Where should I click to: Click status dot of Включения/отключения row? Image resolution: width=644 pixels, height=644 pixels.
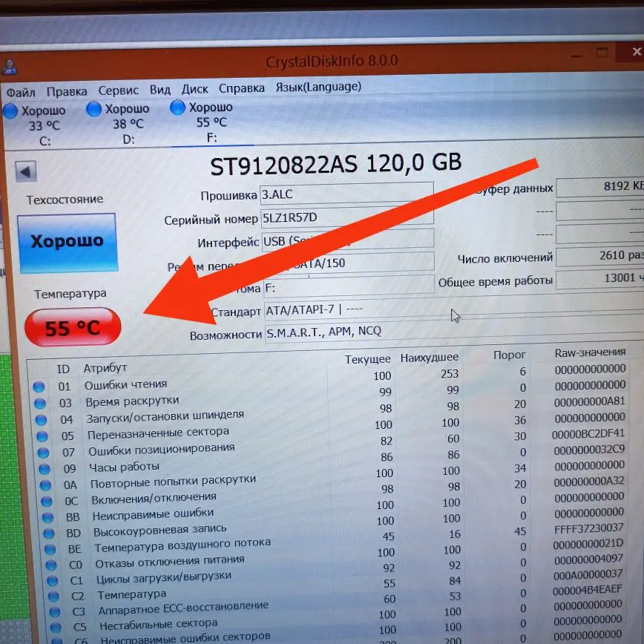click(47, 501)
